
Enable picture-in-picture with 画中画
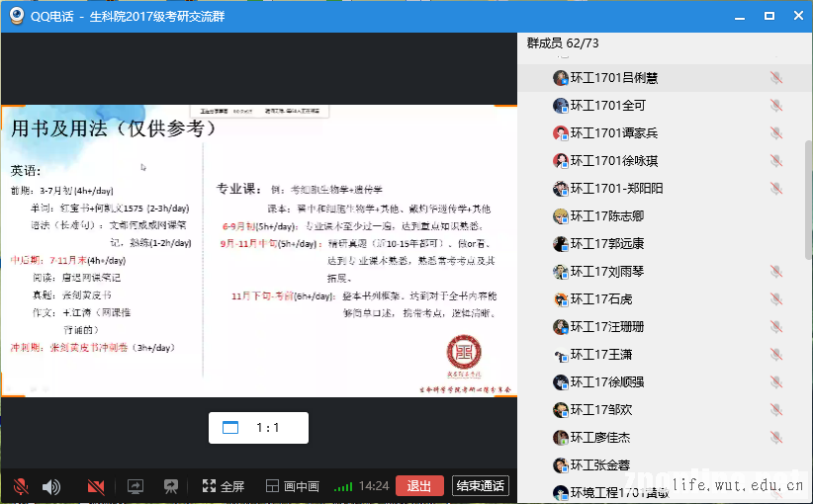[x=292, y=486]
